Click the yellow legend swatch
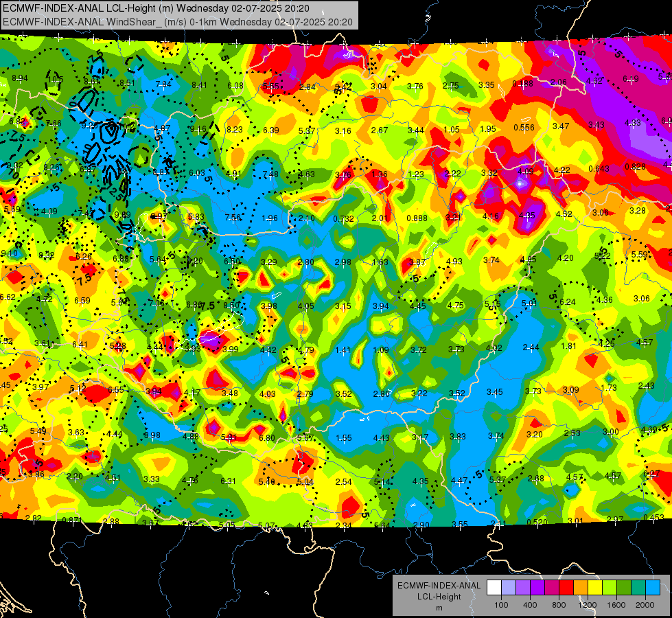672x618 pixels. click(595, 588)
